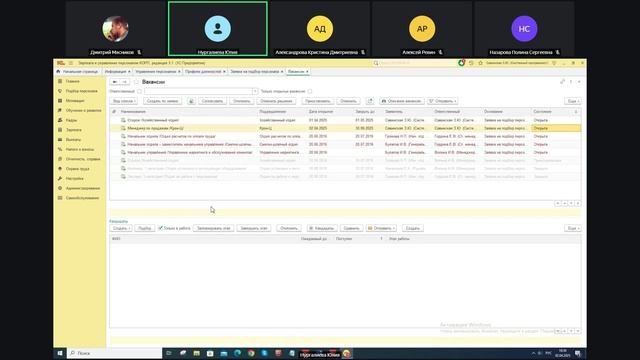
Task: Open the Главное sidebar section
Action: click(x=73, y=81)
